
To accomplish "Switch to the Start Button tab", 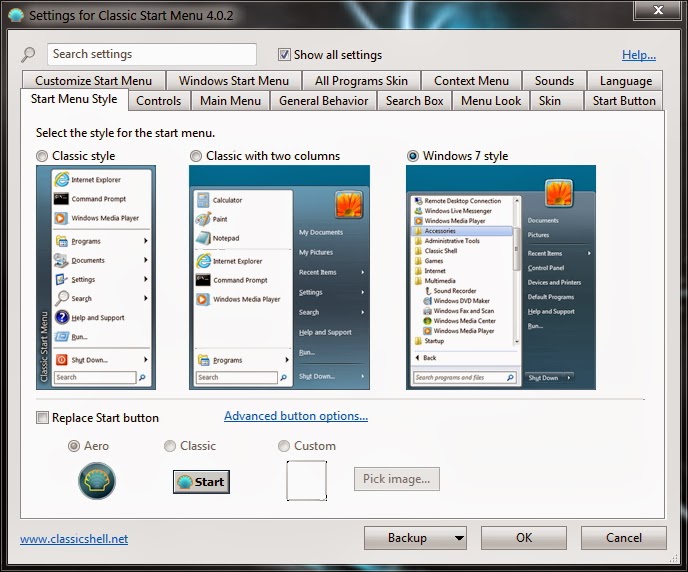I will (x=624, y=101).
